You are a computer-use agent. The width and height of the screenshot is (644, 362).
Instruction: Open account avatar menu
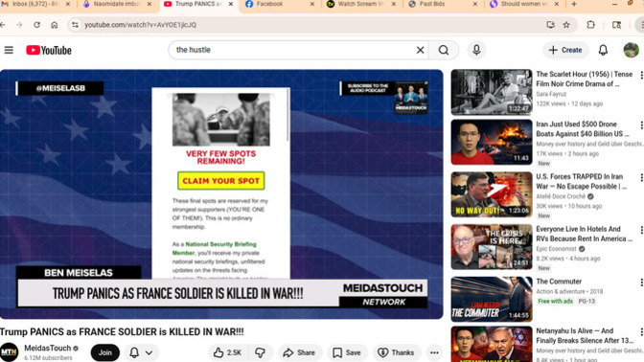[631, 50]
